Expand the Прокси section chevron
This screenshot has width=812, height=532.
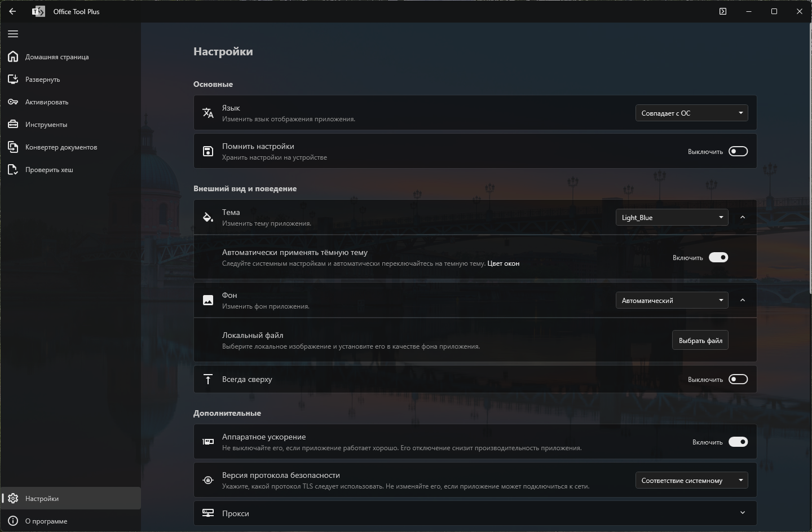click(x=743, y=513)
